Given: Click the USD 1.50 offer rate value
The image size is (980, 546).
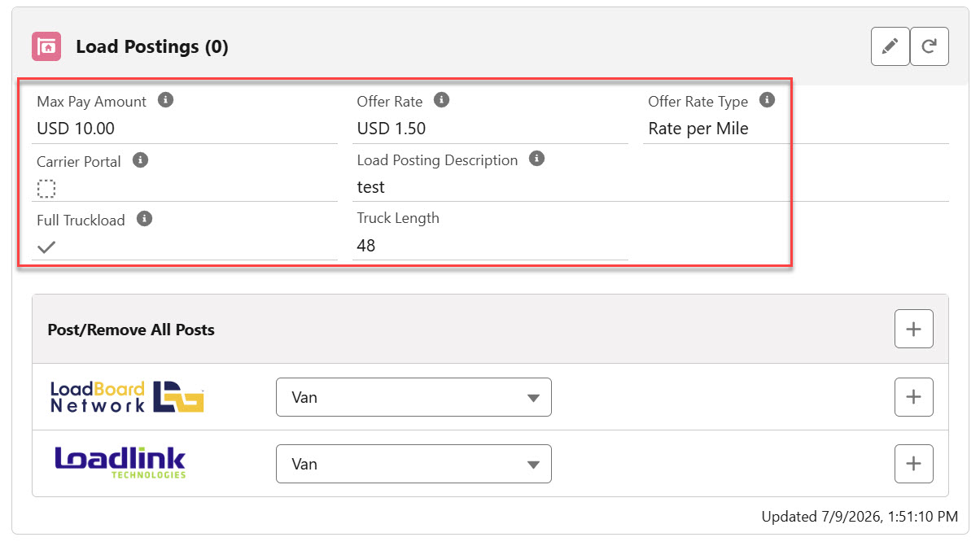Looking at the screenshot, I should click(x=392, y=129).
